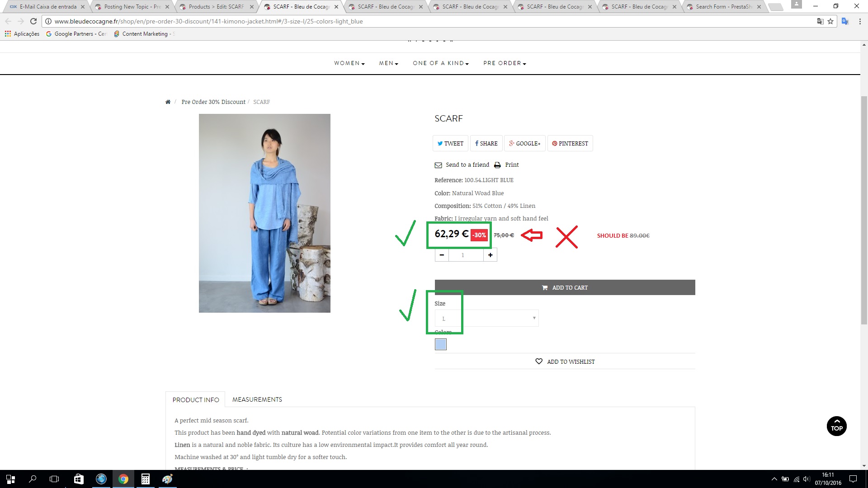Click the home icon in breadcrumb
The image size is (868, 488).
pos(168,102)
